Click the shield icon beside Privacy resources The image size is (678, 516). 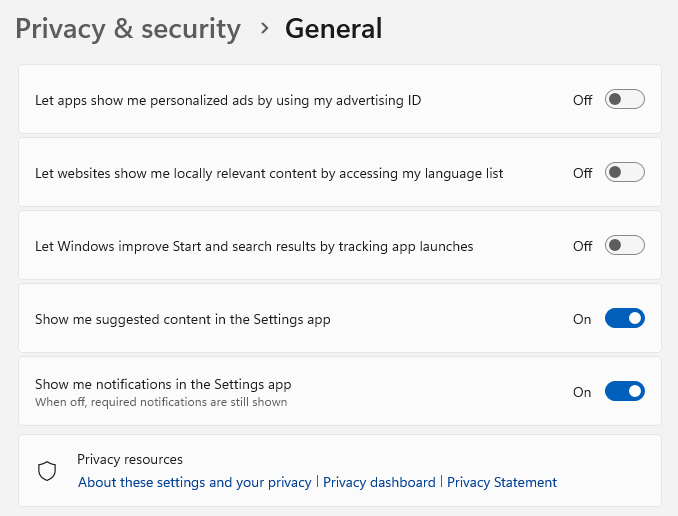46,471
